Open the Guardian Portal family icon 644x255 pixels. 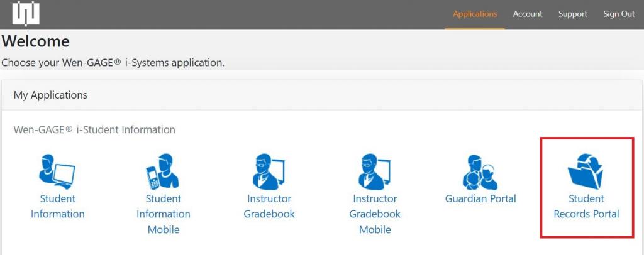pyautogui.click(x=480, y=172)
